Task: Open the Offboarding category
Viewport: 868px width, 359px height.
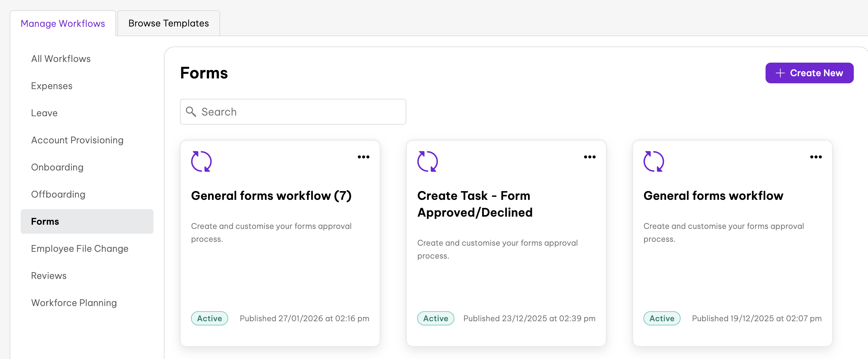Action: [58, 194]
